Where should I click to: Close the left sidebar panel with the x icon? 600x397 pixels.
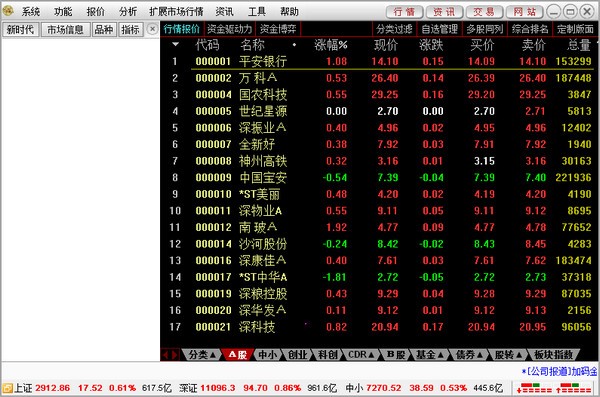[x=152, y=29]
